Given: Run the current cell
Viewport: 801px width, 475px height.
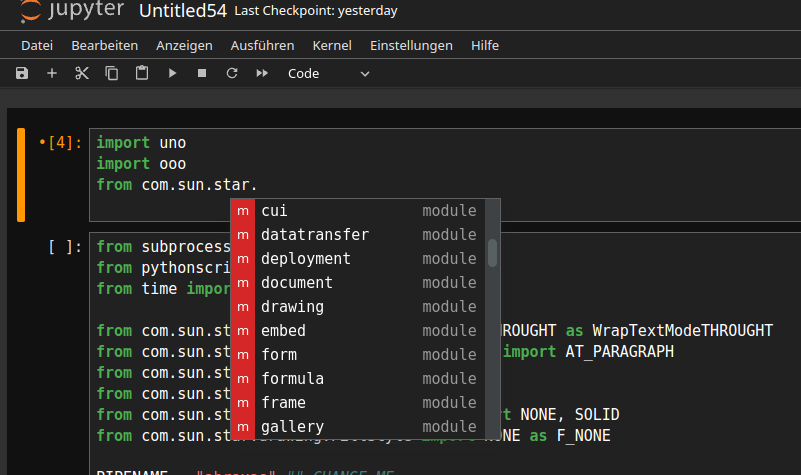Looking at the screenshot, I should click(172, 73).
